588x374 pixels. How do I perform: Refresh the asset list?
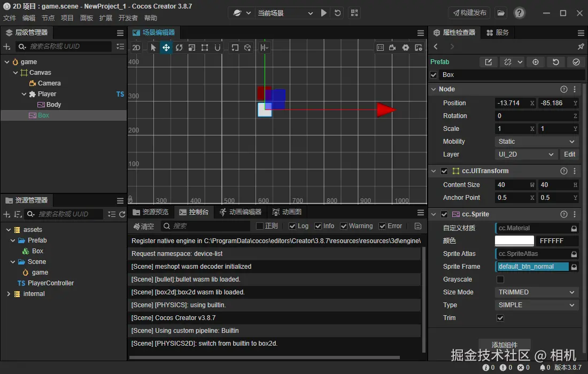[x=122, y=214]
